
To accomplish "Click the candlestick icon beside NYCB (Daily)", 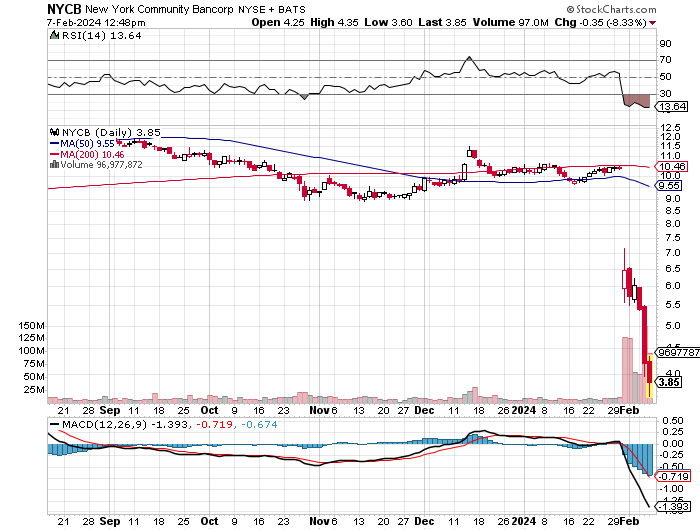I will click(54, 132).
